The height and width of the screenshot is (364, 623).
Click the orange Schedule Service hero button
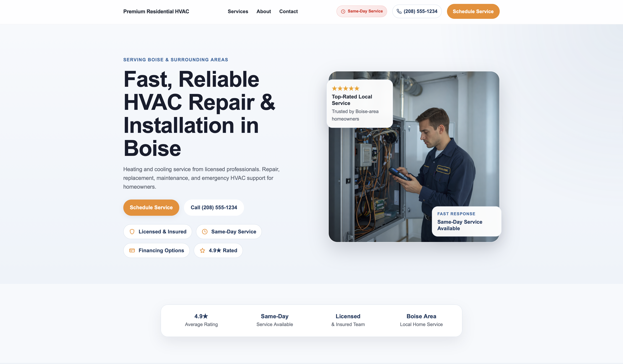[151, 208]
